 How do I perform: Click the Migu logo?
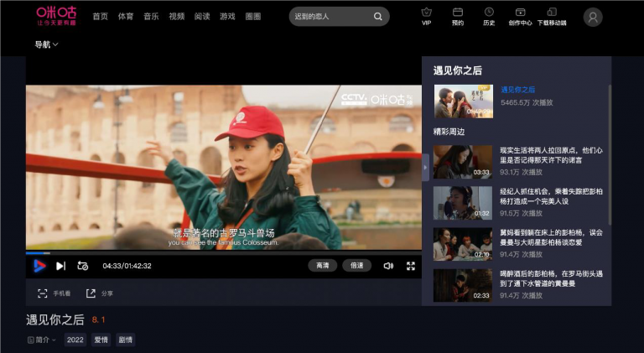56,16
